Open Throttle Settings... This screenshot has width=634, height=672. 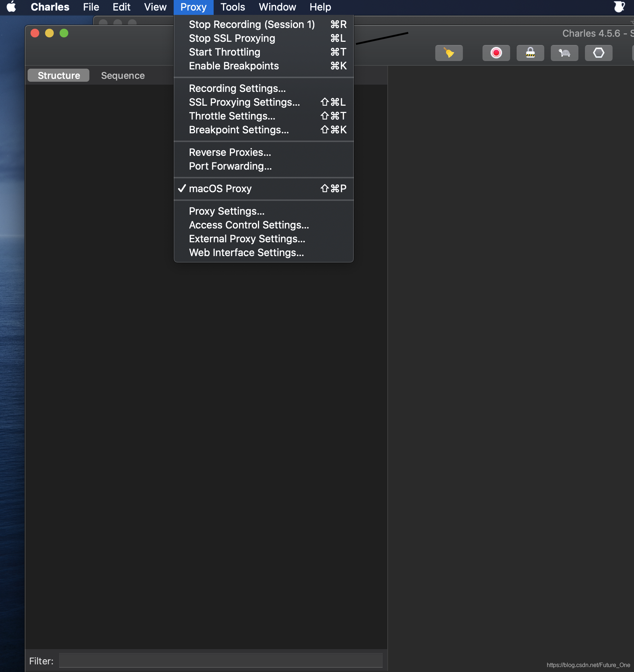pyautogui.click(x=264, y=116)
